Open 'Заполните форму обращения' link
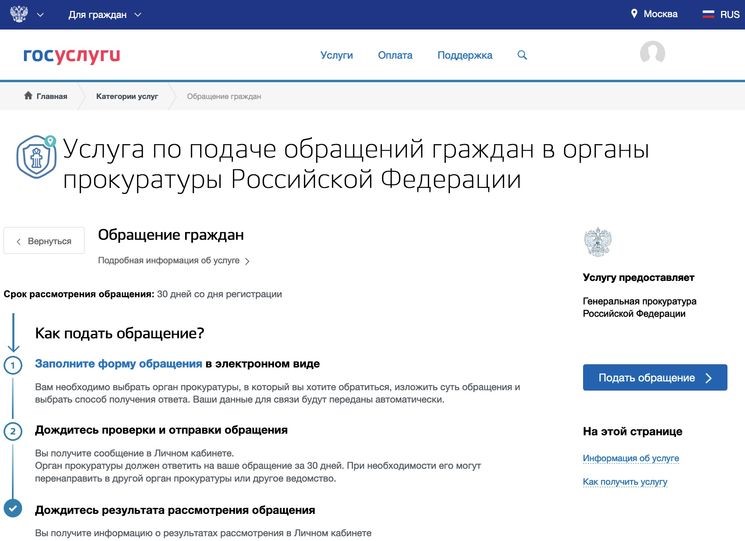 tap(118, 364)
